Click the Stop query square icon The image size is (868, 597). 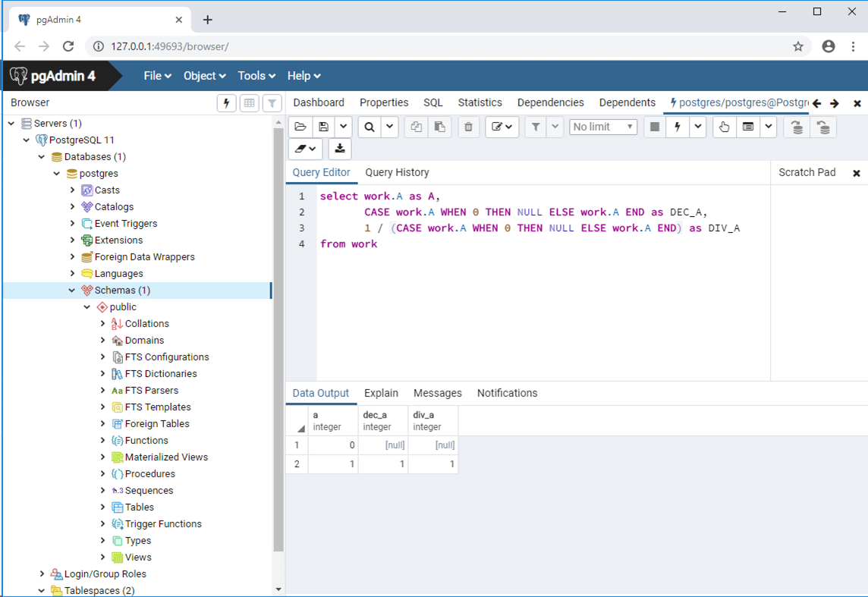click(x=654, y=127)
